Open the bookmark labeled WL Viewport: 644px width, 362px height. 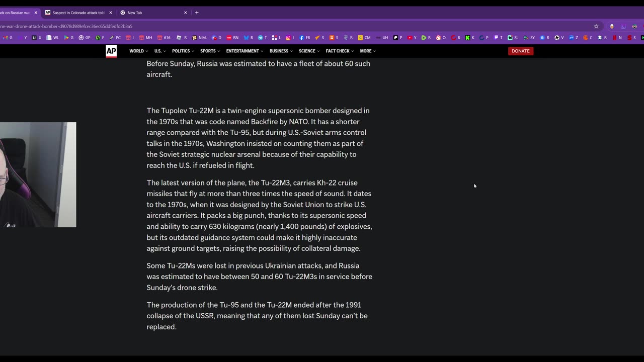point(52,38)
